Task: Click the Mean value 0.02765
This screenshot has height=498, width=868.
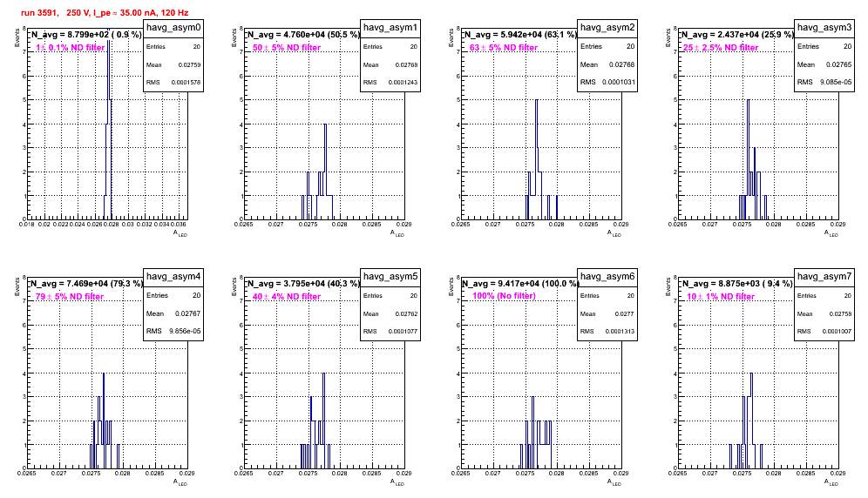Action: (x=838, y=64)
